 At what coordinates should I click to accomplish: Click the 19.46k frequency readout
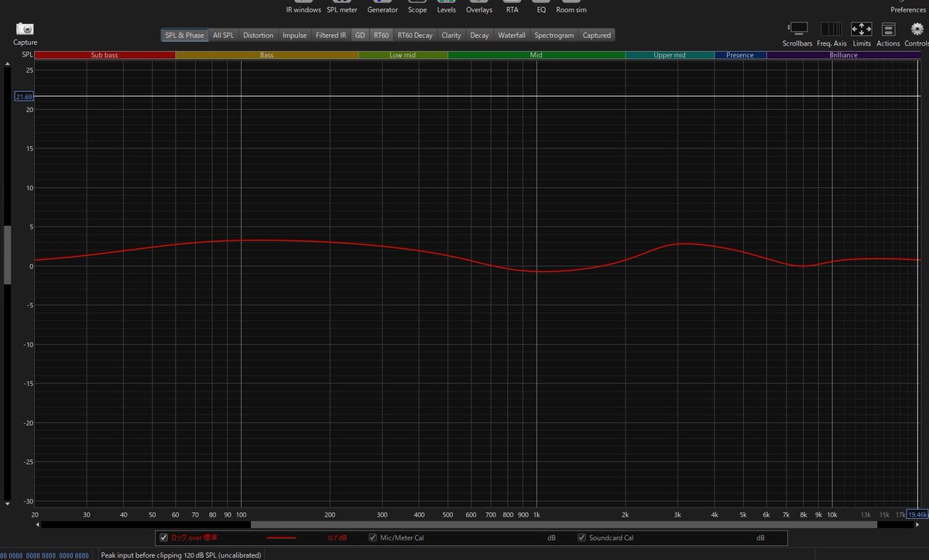coord(917,514)
